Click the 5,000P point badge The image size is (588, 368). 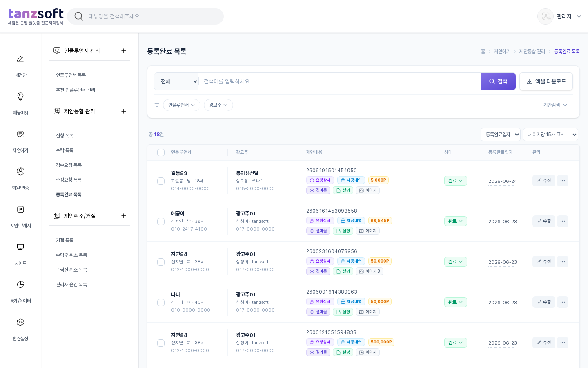click(379, 180)
